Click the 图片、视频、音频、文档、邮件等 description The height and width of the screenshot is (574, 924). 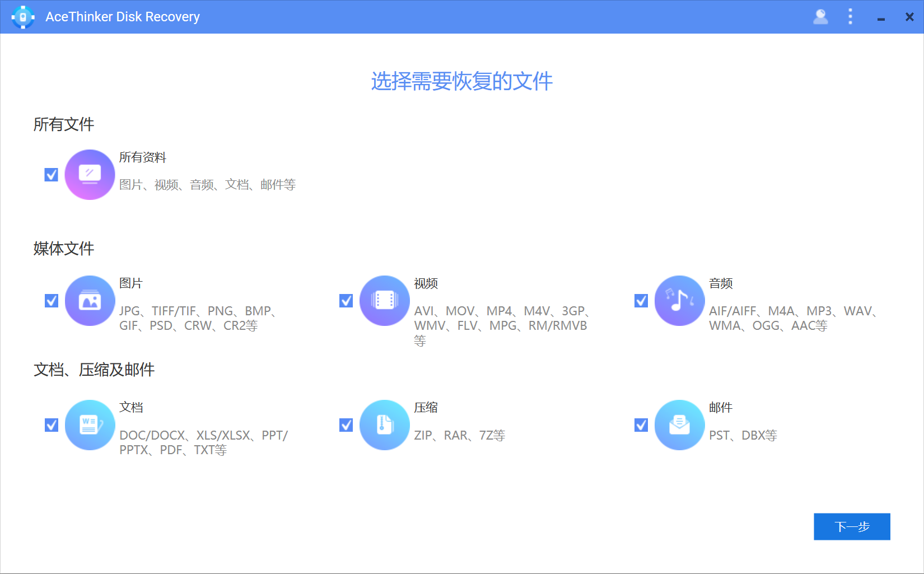tap(207, 185)
